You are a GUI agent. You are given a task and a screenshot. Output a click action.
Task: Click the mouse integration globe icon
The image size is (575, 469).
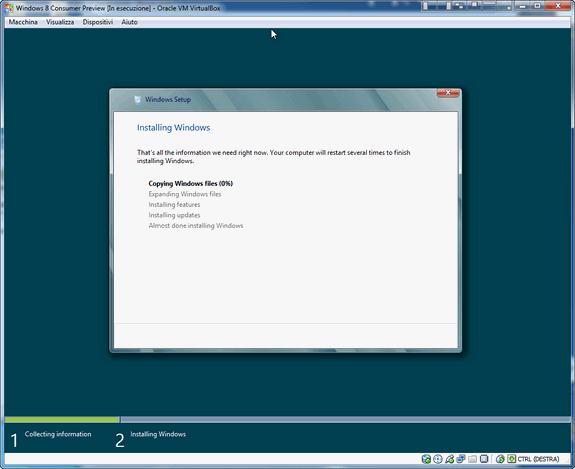coord(500,459)
